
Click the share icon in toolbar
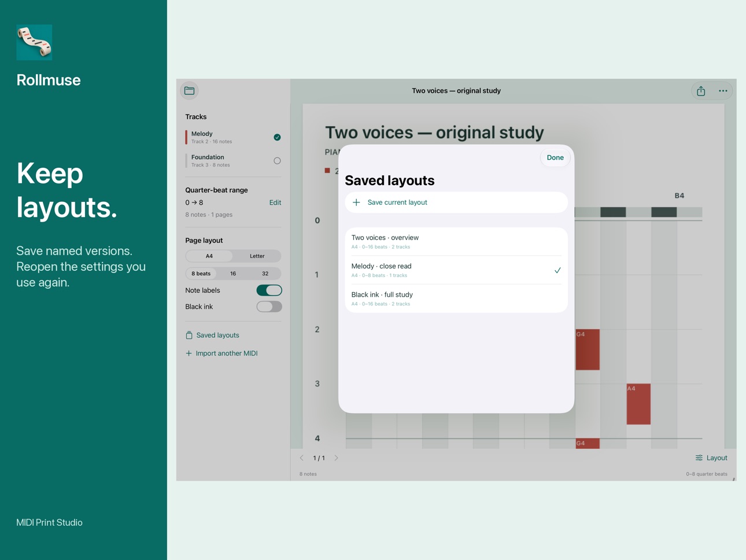click(701, 91)
